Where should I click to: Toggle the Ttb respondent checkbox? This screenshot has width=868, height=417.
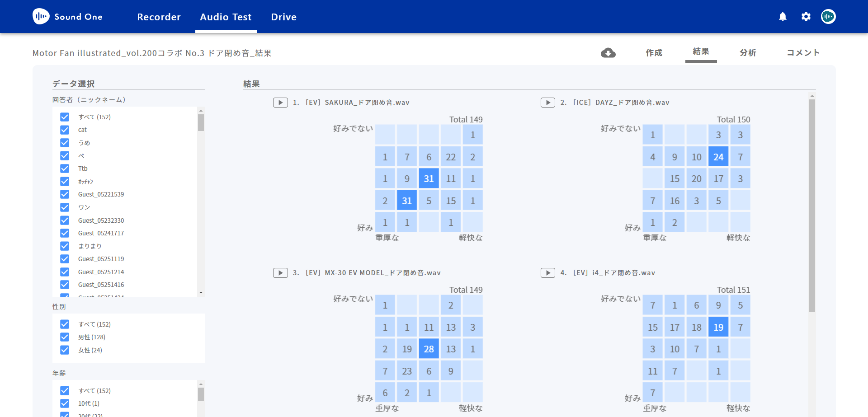65,169
